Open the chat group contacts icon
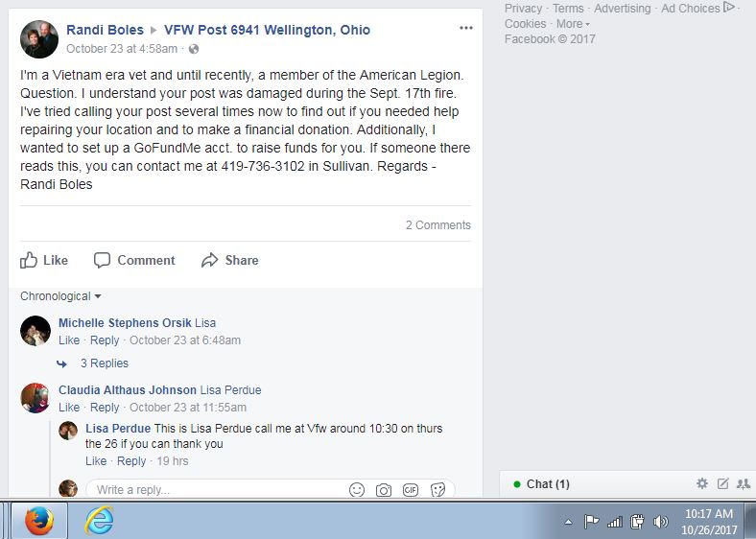 coord(743,483)
